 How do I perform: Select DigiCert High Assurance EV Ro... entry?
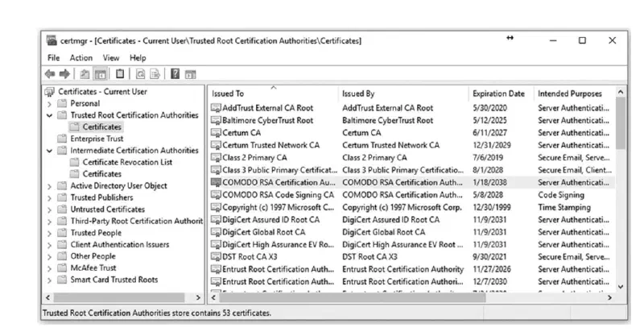[x=278, y=244]
